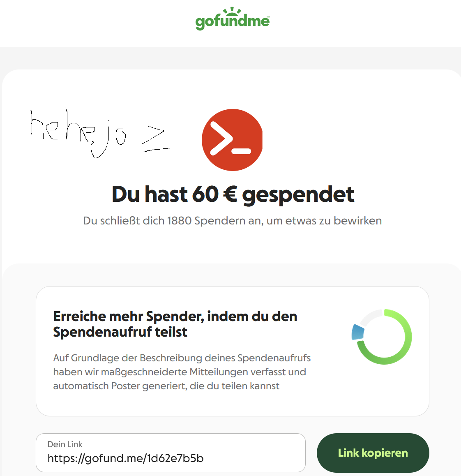Click the "Link kopieren" button
Screen dimensions: 461x476
click(x=373, y=453)
